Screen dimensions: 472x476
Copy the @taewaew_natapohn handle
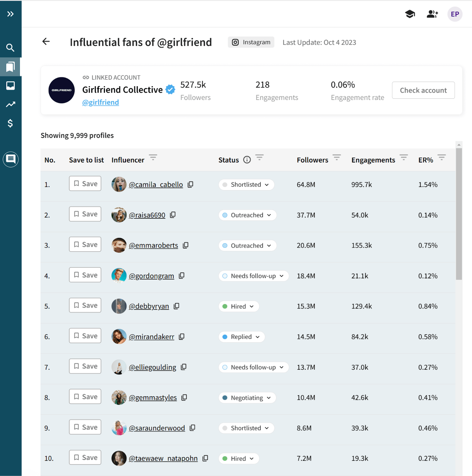(205, 458)
